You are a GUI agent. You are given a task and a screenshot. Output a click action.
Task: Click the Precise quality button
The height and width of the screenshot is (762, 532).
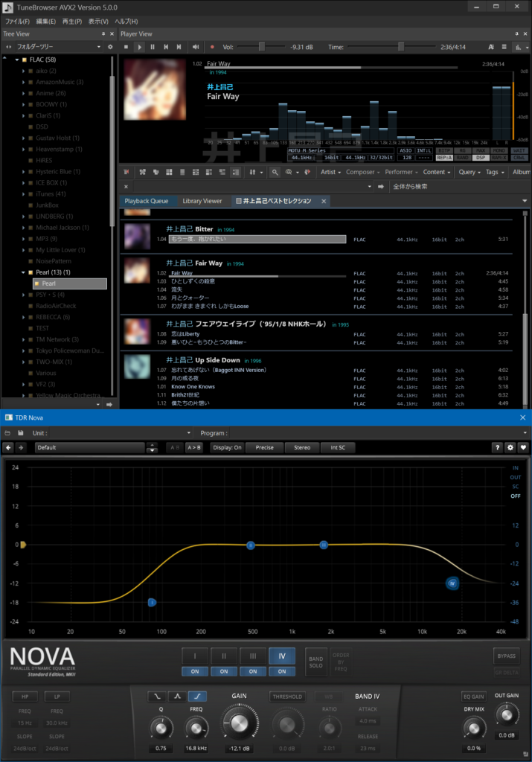tap(264, 447)
